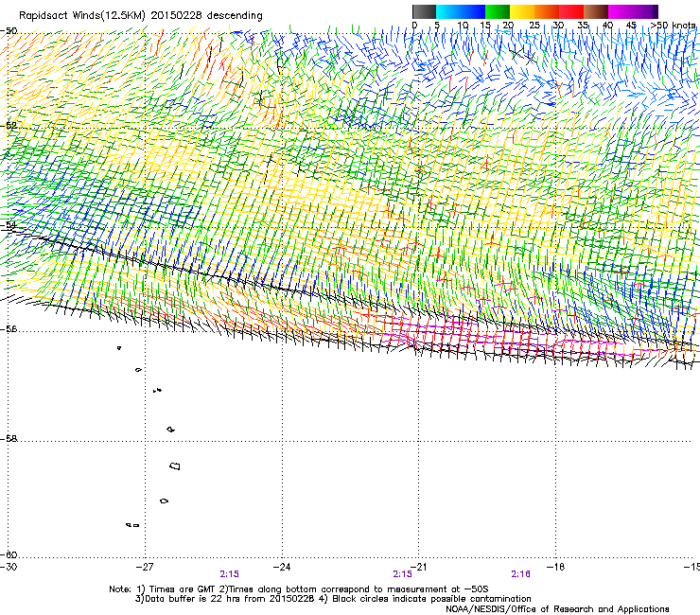Viewport: 700px width, 615px height.
Task: Click the "2:15" time label between -27 and -24
Action: coord(230,574)
